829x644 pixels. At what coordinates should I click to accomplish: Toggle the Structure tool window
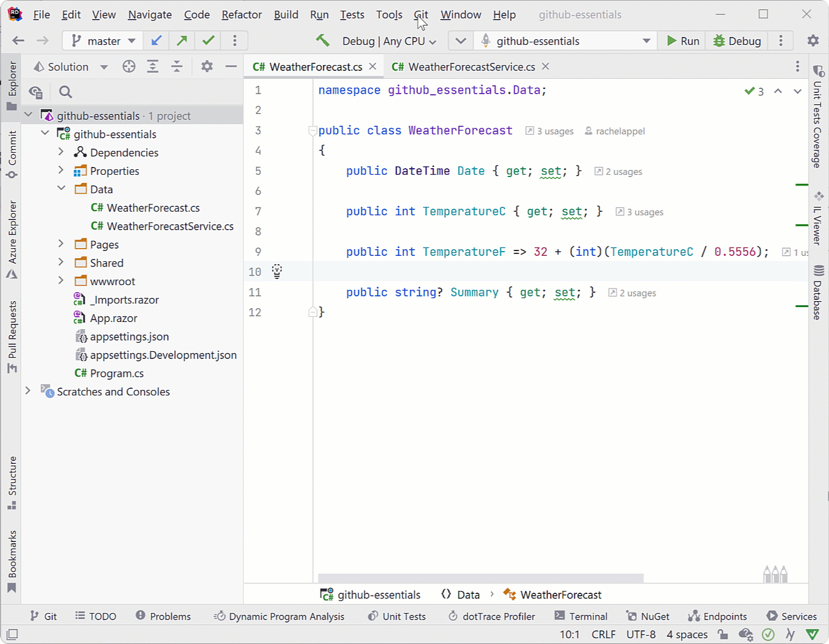click(x=11, y=483)
